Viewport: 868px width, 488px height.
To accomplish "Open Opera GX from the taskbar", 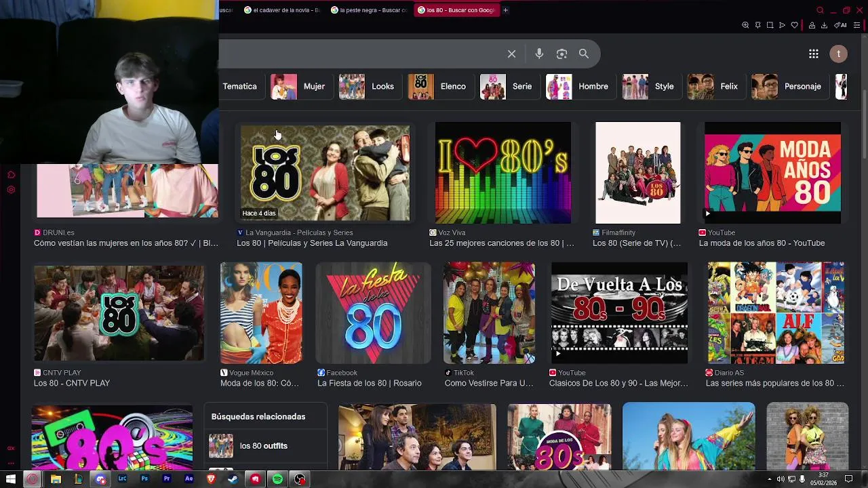I will 32,479.
